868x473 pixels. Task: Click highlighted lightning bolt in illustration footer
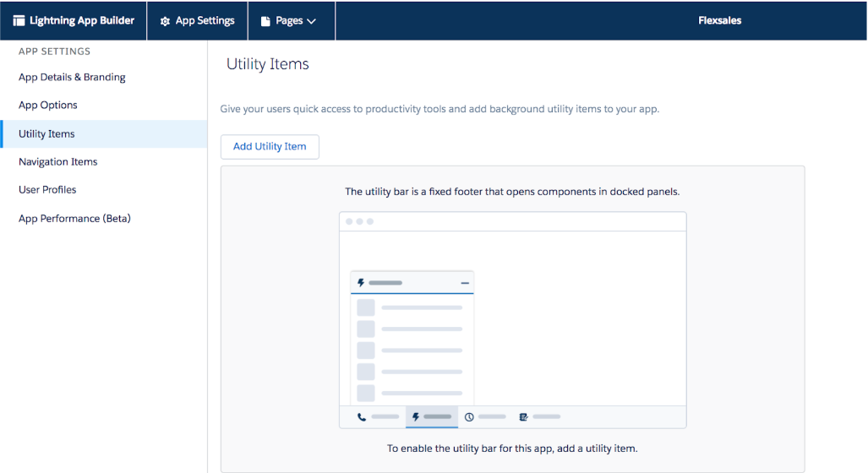click(415, 416)
